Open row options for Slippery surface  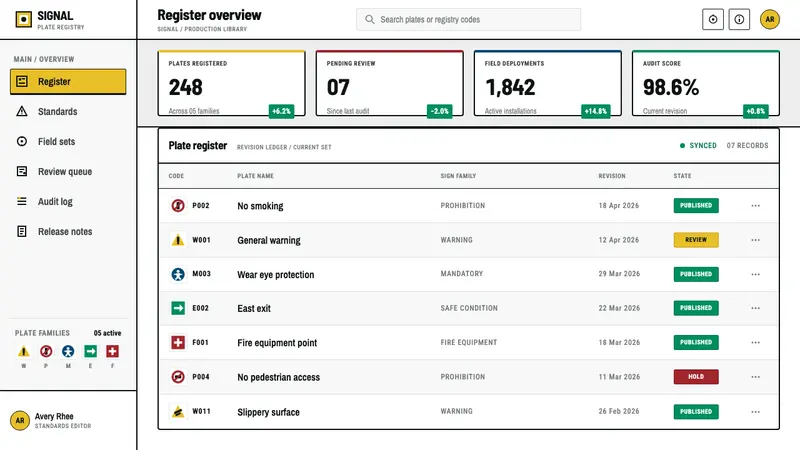pos(756,411)
